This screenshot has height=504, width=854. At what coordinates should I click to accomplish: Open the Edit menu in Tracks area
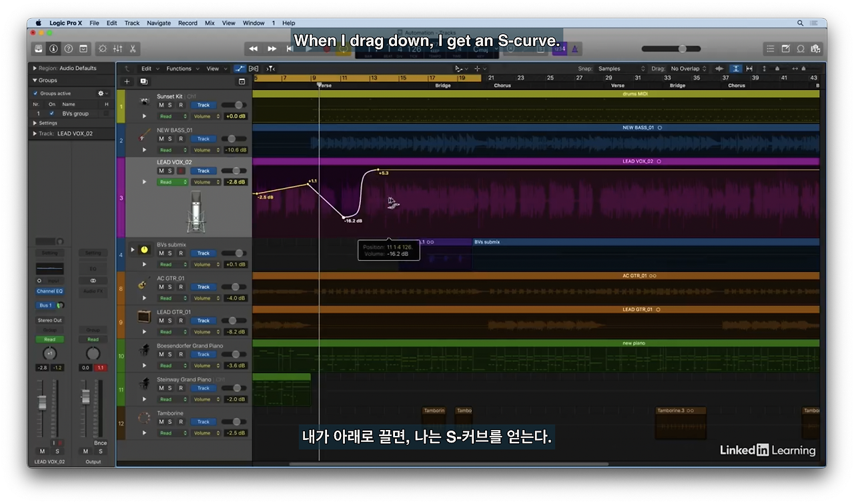point(149,69)
